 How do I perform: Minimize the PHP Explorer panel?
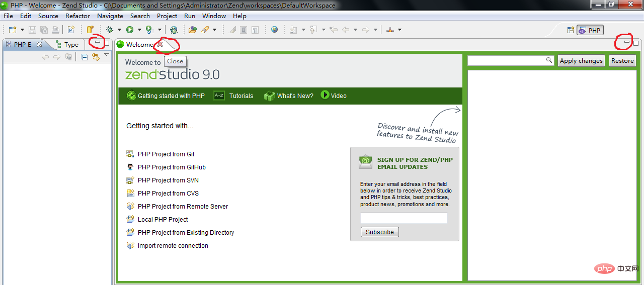click(x=98, y=43)
